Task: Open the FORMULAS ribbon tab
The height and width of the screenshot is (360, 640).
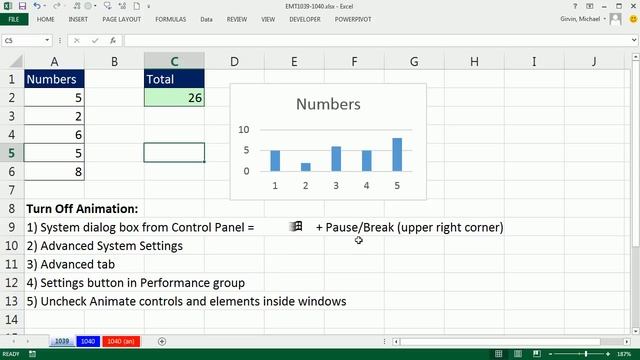Action: point(171,19)
